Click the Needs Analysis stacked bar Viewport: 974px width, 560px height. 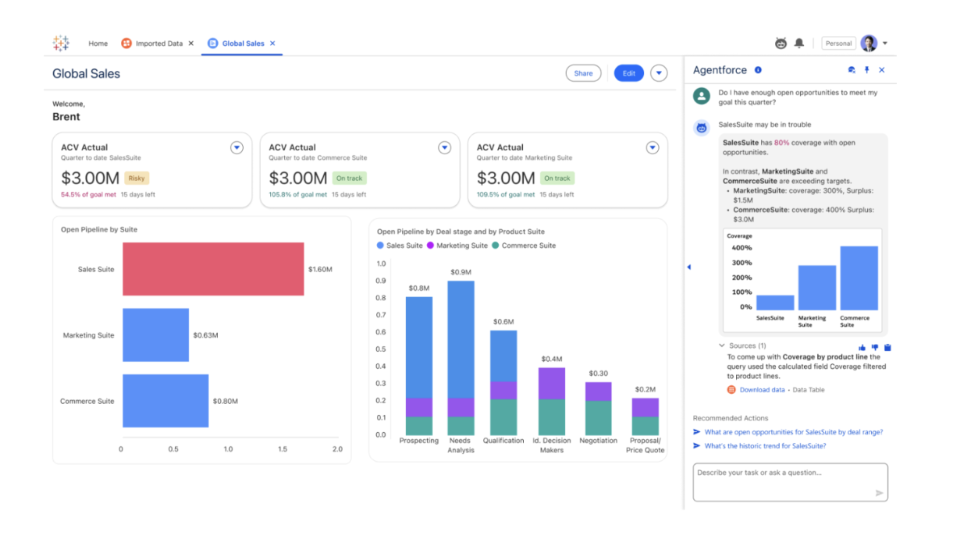[460, 358]
